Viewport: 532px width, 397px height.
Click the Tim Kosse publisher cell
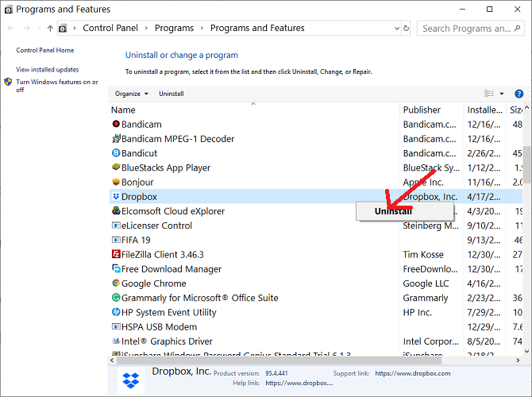(423, 255)
